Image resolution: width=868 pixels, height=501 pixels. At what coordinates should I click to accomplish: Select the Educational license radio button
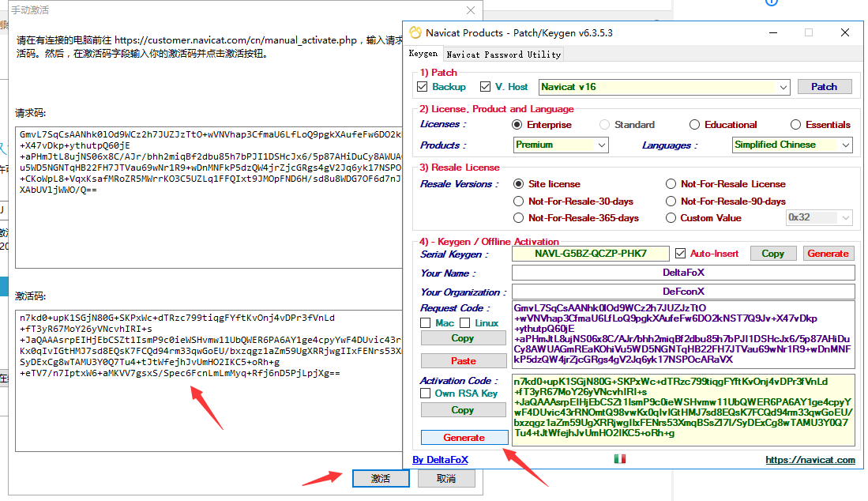tap(694, 125)
